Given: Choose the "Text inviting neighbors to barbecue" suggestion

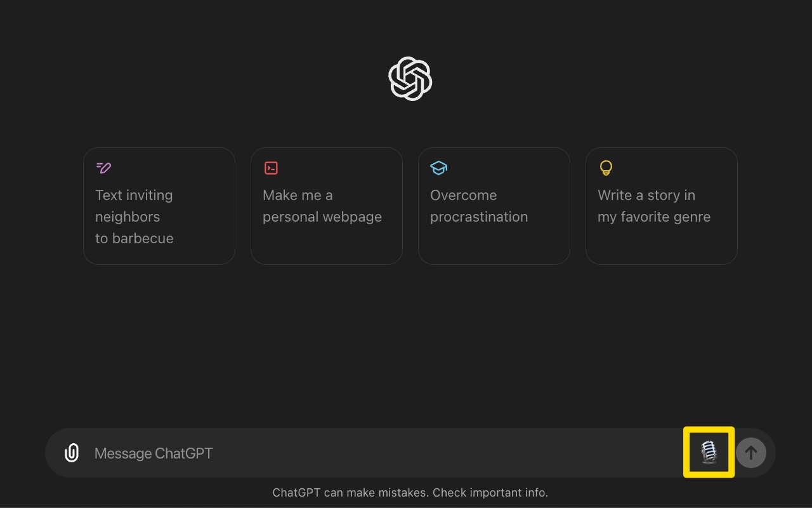Looking at the screenshot, I should 159,206.
